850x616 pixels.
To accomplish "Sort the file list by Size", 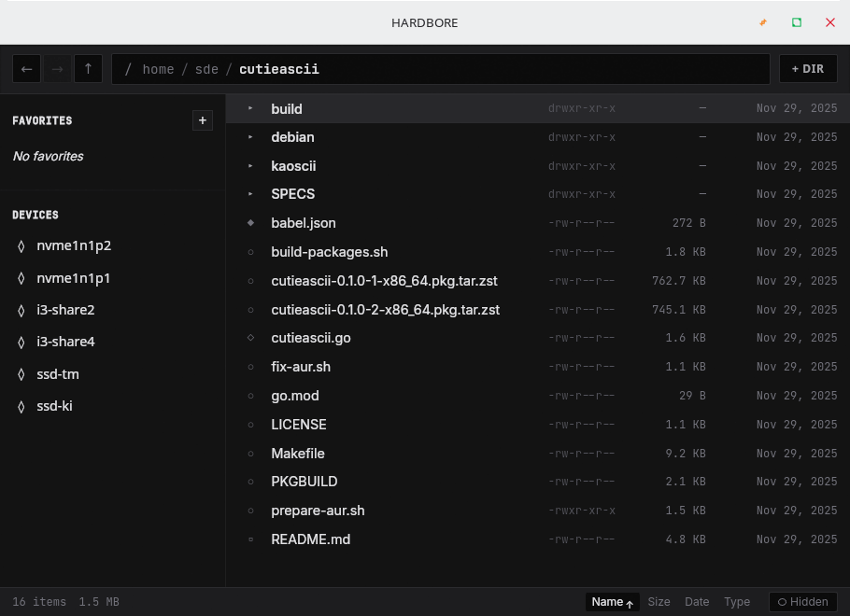I will (659, 602).
